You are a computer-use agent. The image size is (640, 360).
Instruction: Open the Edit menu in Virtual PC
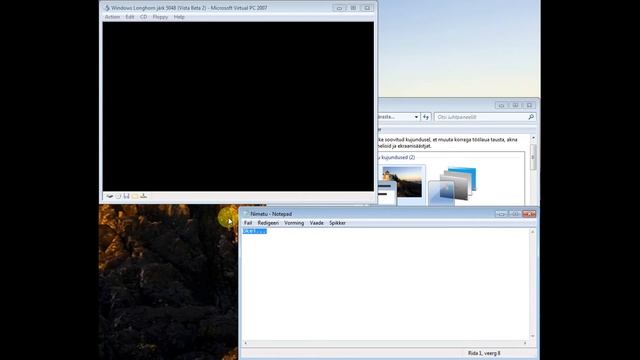coord(130,17)
